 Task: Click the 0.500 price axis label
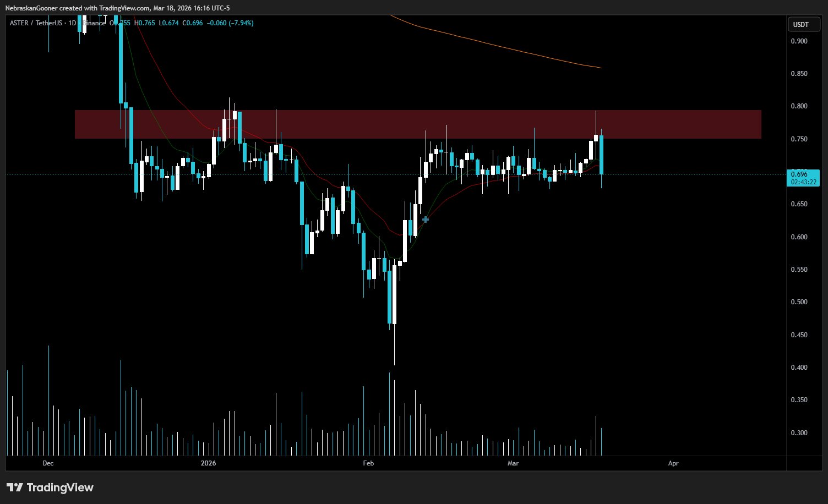pos(799,302)
